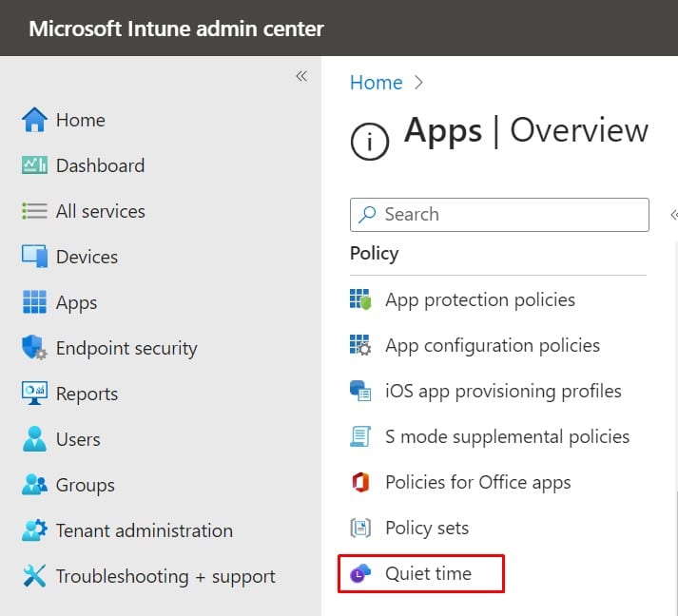This screenshot has height=616, width=678.
Task: Open Reports from the sidebar
Action: (x=87, y=394)
